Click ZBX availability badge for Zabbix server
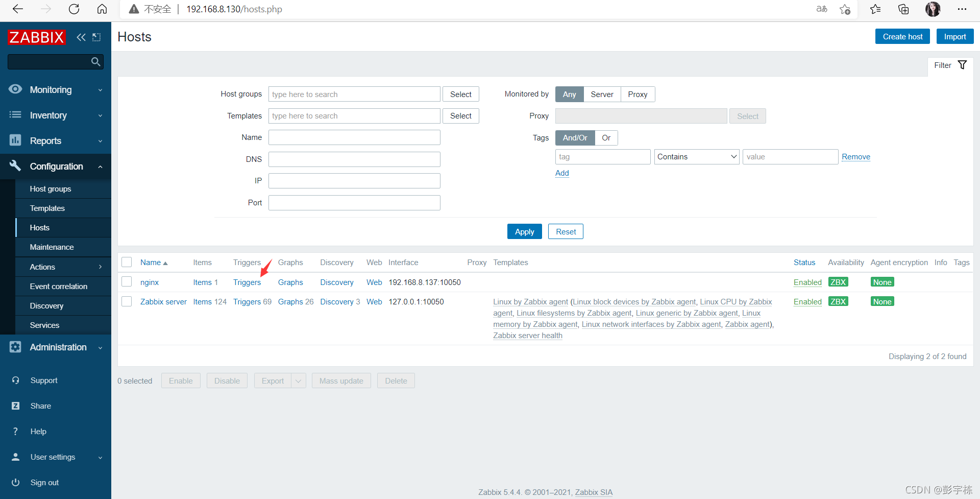Screen dimensions: 980x499 838,301
